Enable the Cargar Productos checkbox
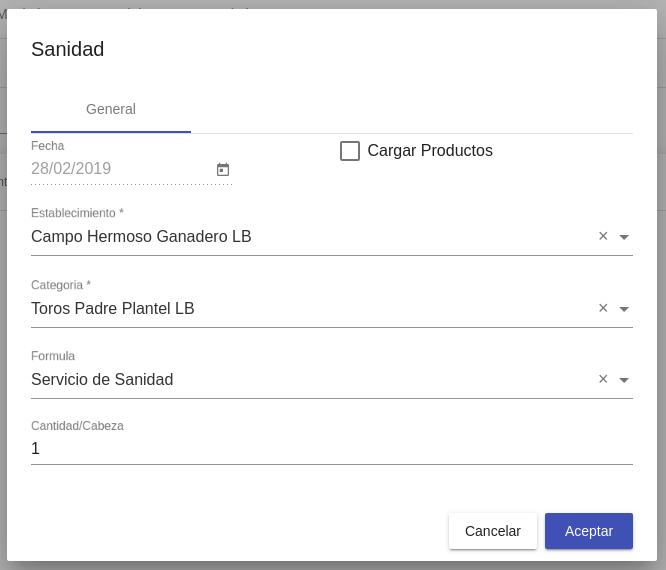666x570 pixels. [350, 151]
